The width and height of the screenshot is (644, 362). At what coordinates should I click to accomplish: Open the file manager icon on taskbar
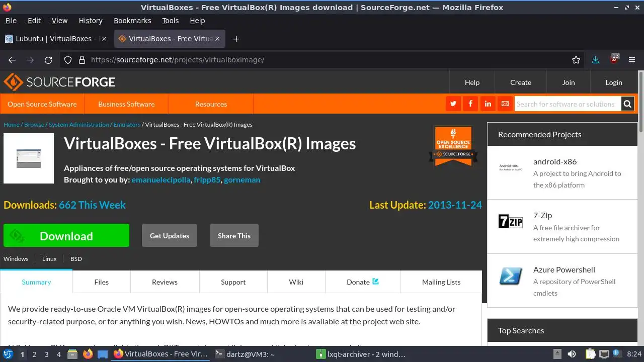[72, 354]
